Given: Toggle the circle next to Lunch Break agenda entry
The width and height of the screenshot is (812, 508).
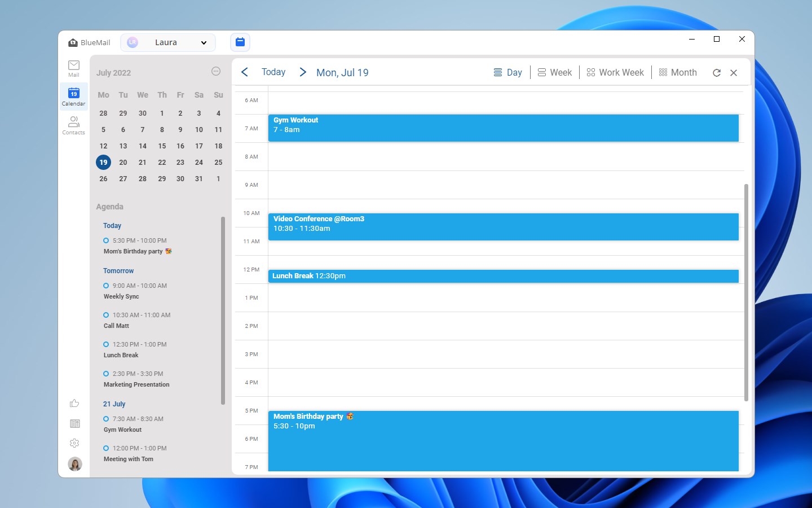Looking at the screenshot, I should pos(106,344).
